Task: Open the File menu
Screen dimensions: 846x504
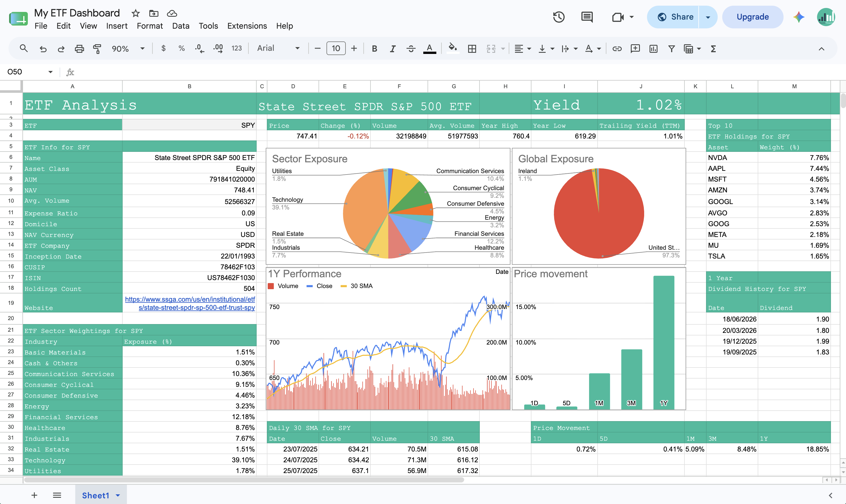Action: [x=41, y=26]
